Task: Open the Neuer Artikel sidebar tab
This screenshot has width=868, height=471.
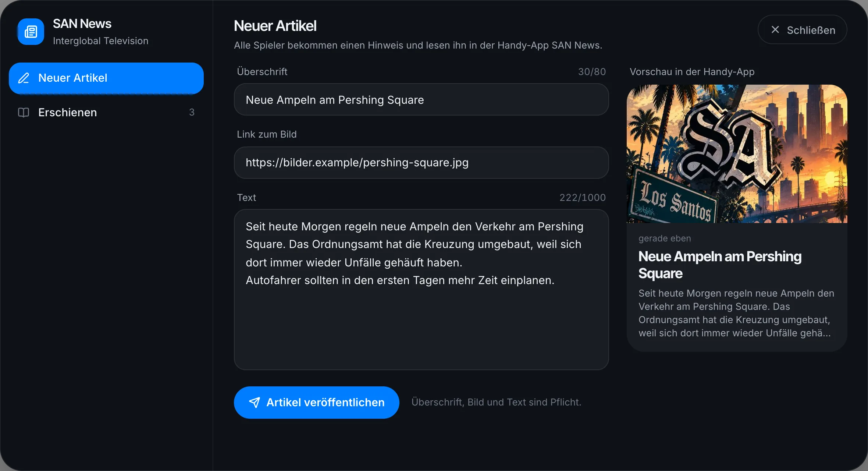Action: point(106,78)
